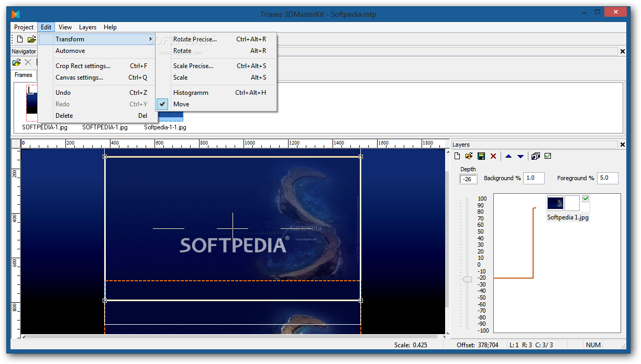Select the first SOFTPEDIA-1.jpg frame thumbnail

point(32,104)
